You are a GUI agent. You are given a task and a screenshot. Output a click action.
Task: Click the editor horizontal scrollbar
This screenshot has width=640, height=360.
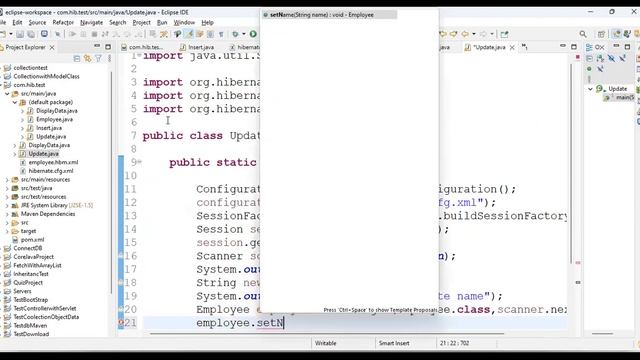[327, 334]
